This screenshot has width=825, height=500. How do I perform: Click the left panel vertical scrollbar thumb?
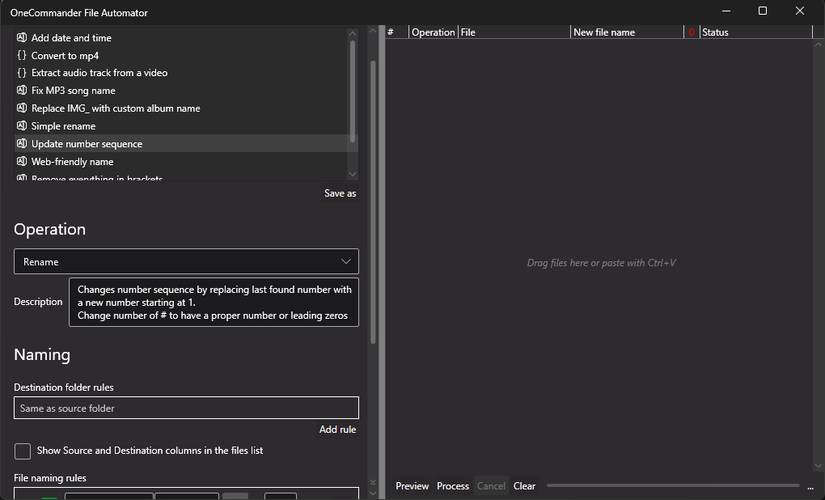coord(373,202)
